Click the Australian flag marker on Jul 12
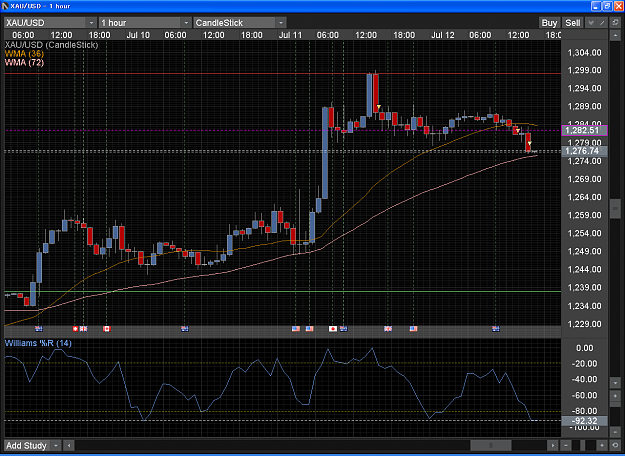 pos(495,329)
